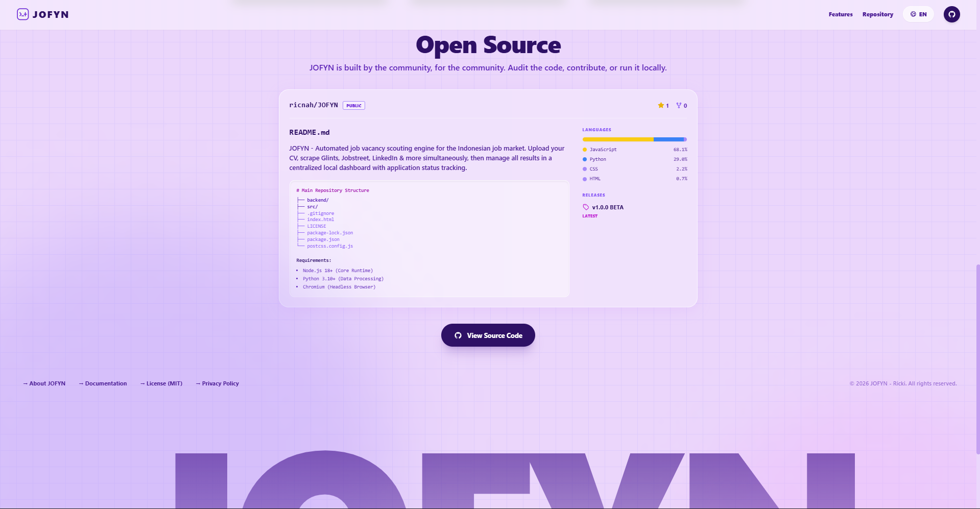Click the LATEST release label

click(590, 216)
